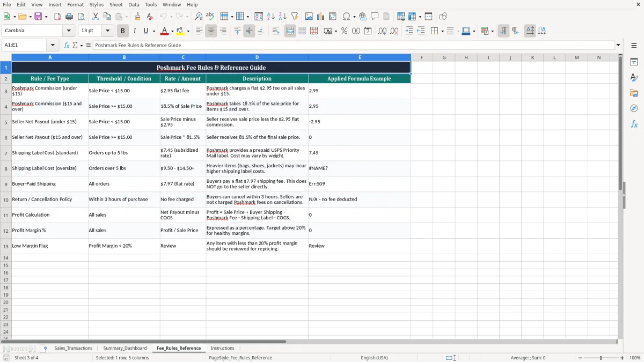Open the Sheet menu
This screenshot has height=362, width=644.
(116, 4)
